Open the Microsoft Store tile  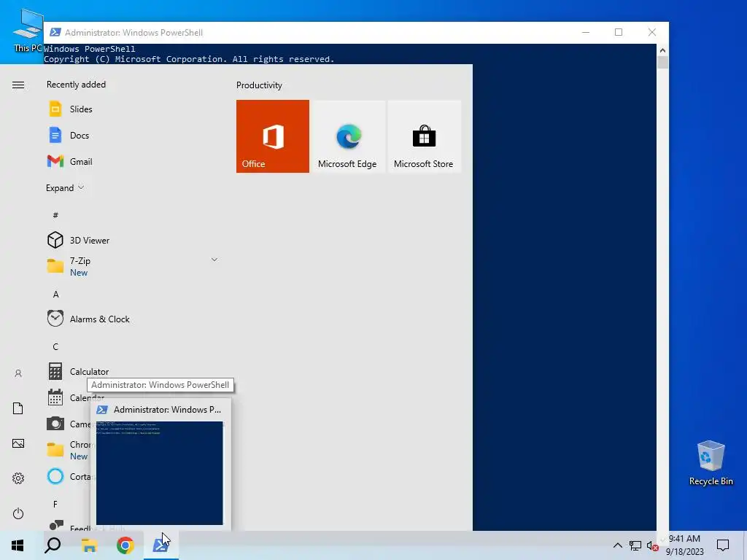[x=424, y=136]
